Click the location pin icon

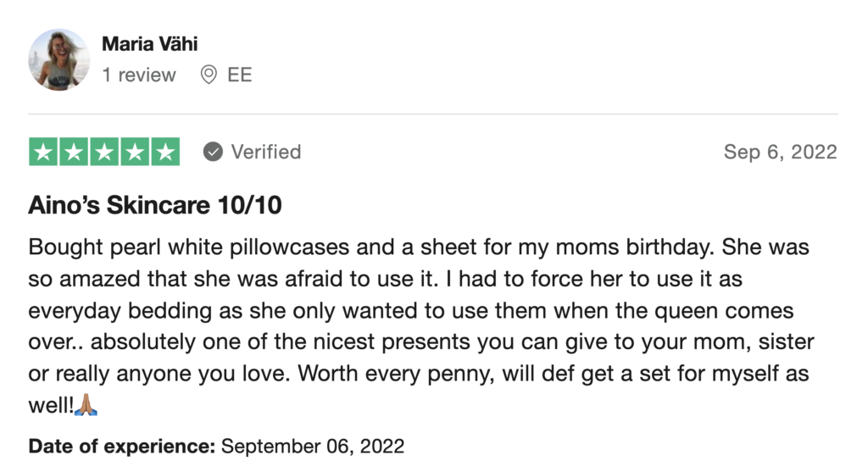[x=209, y=75]
